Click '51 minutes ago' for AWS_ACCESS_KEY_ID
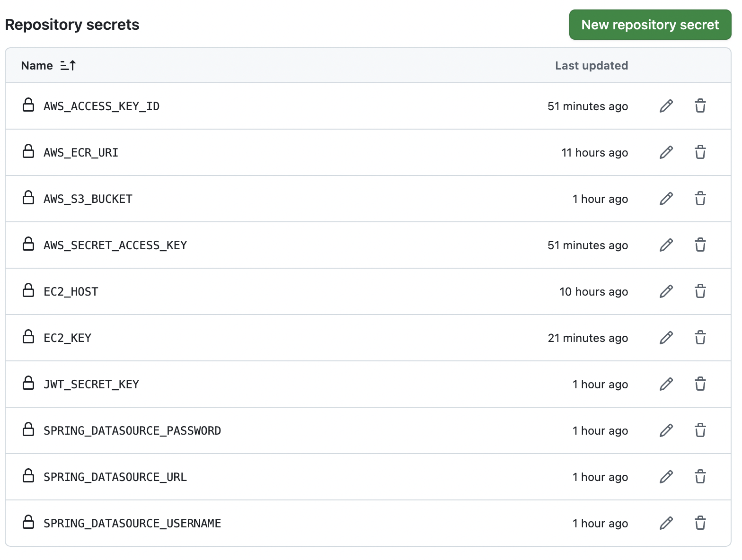 tap(588, 106)
